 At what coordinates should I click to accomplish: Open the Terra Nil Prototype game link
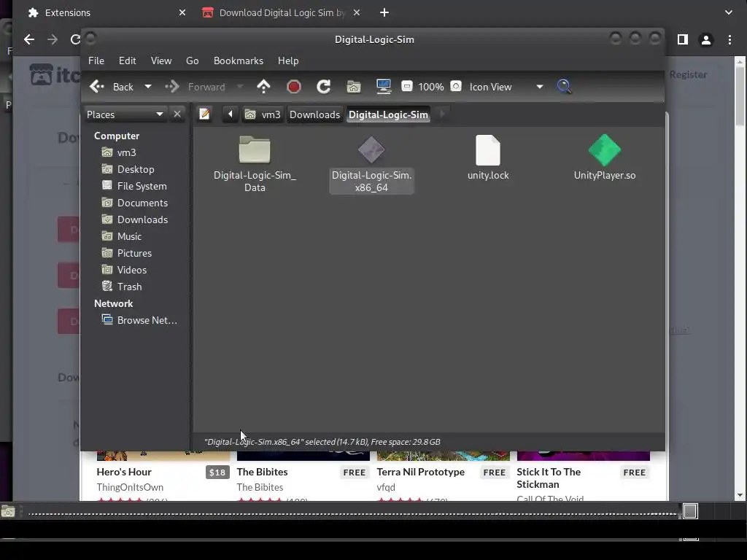click(420, 472)
